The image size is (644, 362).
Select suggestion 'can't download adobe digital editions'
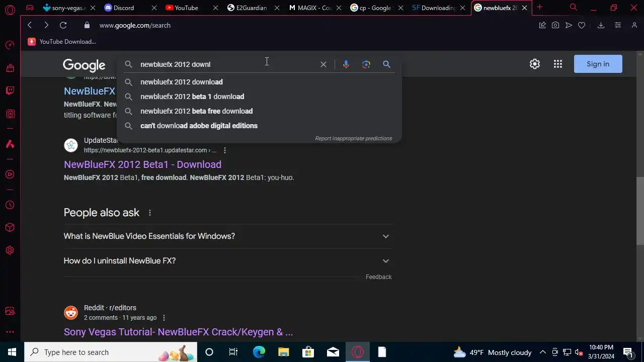259,126
